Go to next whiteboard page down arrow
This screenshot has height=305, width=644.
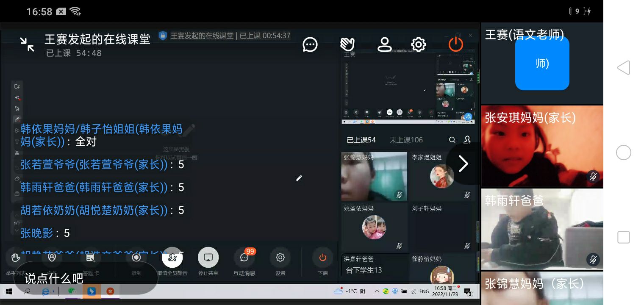tap(17, 231)
